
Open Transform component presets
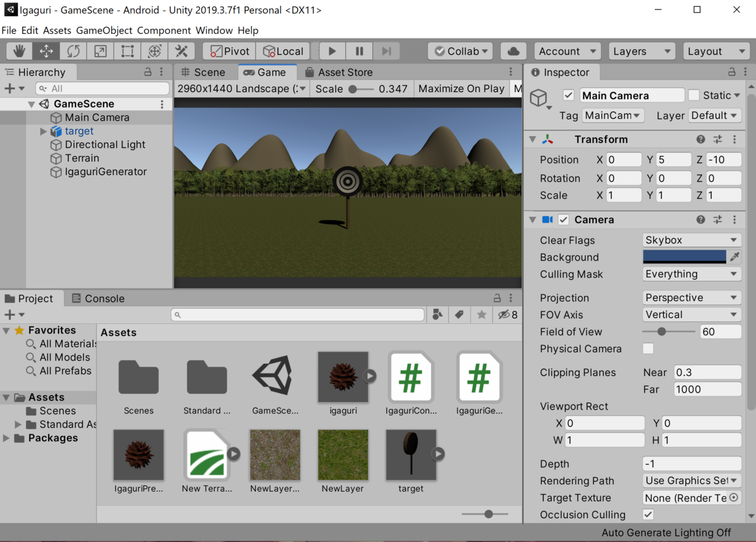pos(718,139)
